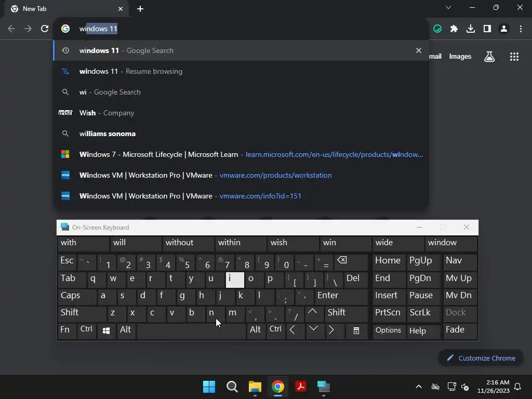
Task: Choose predicted word 'wish'
Action: tap(294, 243)
